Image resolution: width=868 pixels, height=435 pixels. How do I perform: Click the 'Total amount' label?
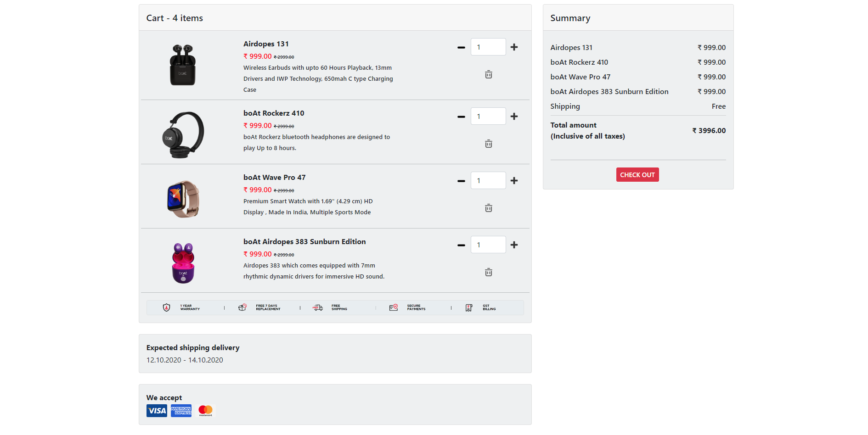point(574,125)
